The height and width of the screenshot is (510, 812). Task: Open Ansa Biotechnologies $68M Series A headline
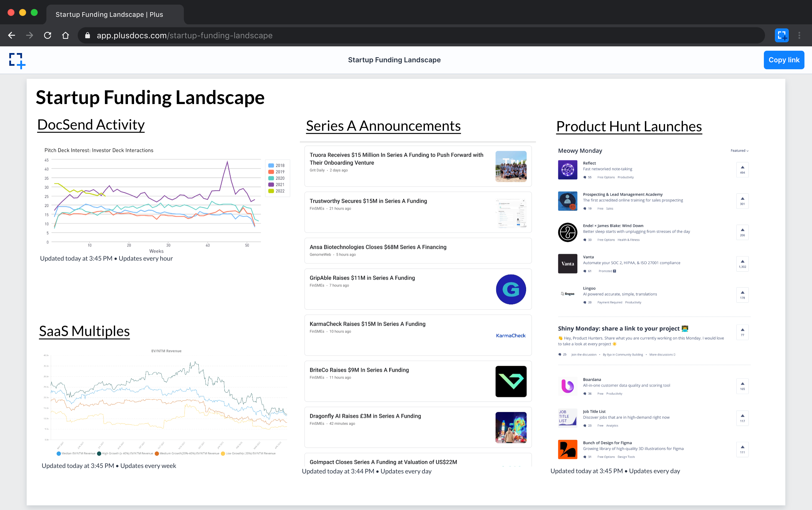378,247
